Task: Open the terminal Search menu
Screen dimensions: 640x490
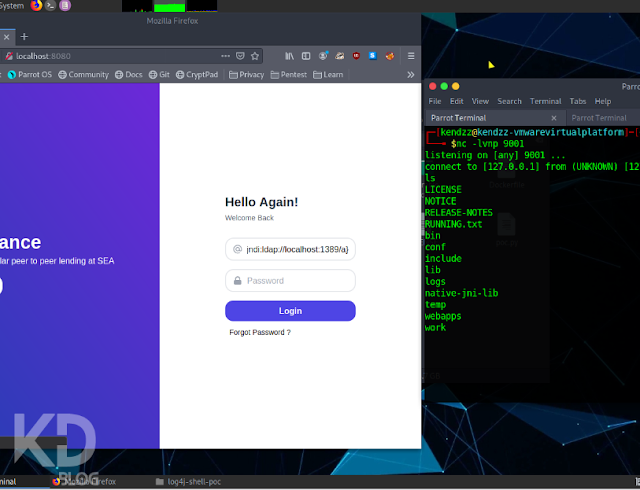Action: click(509, 101)
